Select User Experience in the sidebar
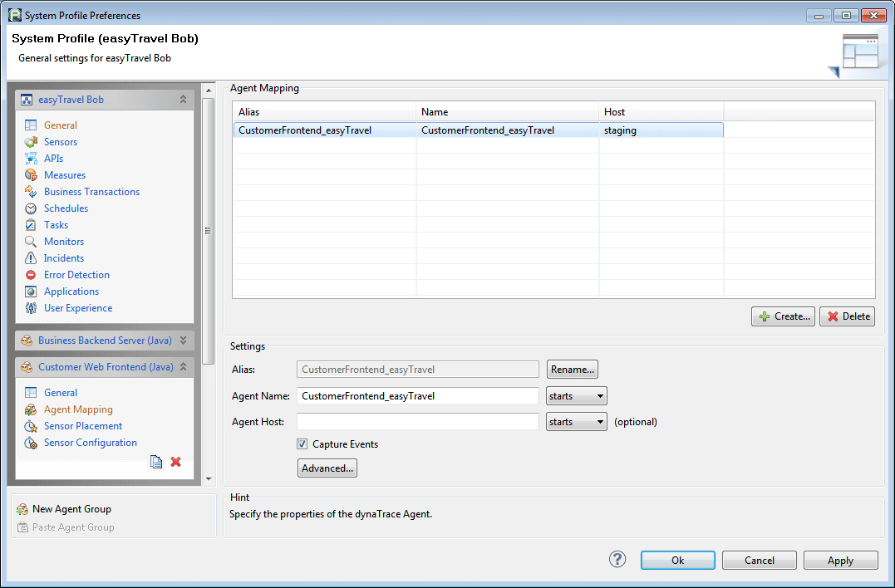 tap(78, 308)
